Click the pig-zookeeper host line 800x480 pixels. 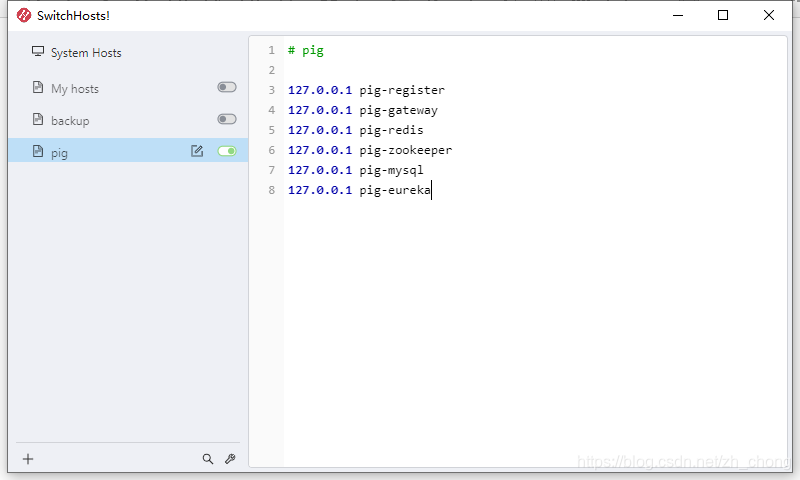370,150
